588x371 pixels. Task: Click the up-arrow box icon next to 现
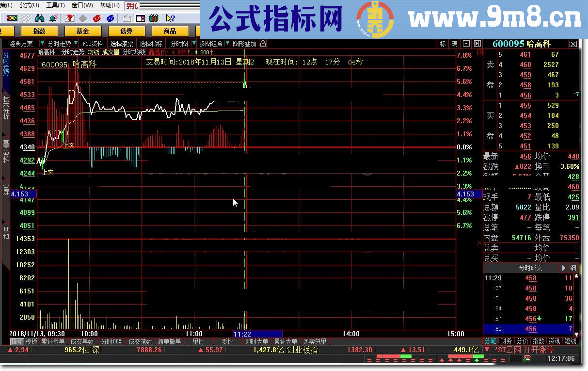[466, 44]
